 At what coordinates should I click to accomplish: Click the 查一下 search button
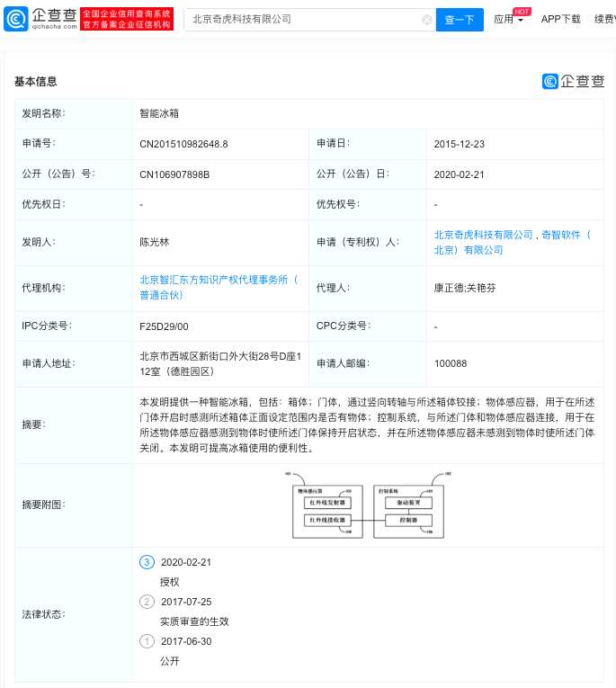[x=460, y=20]
